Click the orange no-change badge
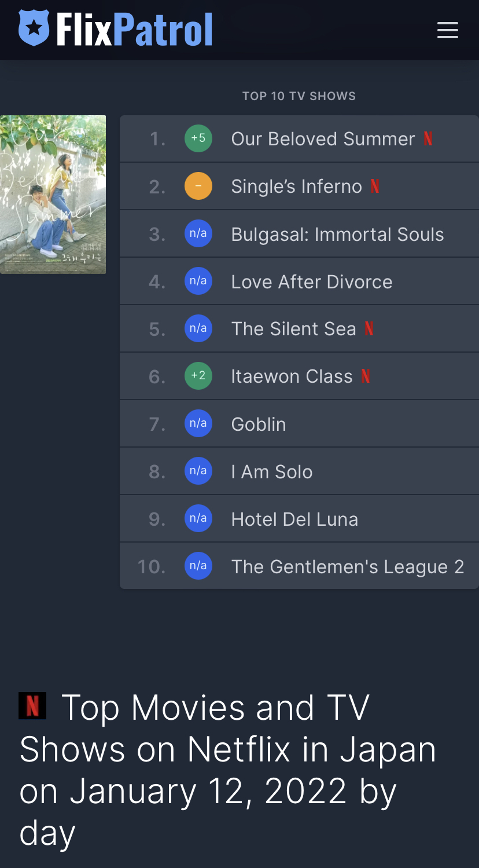479x868 pixels. point(198,186)
